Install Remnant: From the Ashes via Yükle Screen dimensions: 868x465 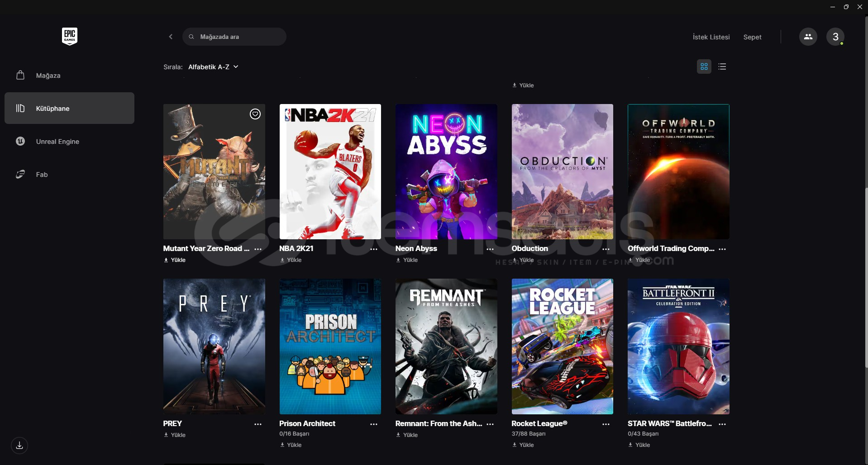(407, 435)
